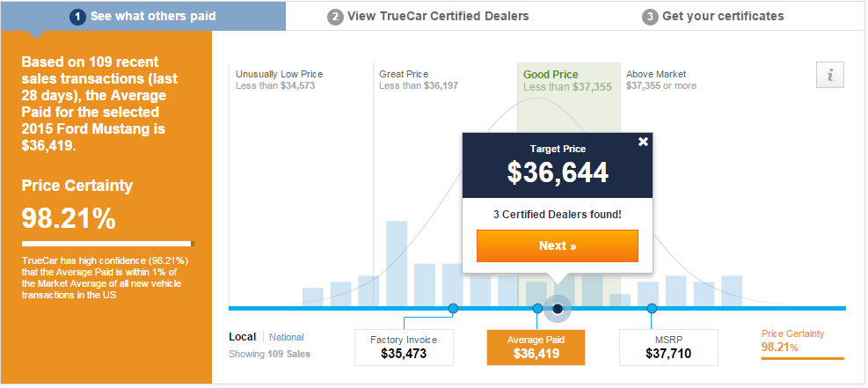
Task: Click the step 2 number circle
Action: pyautogui.click(x=335, y=17)
